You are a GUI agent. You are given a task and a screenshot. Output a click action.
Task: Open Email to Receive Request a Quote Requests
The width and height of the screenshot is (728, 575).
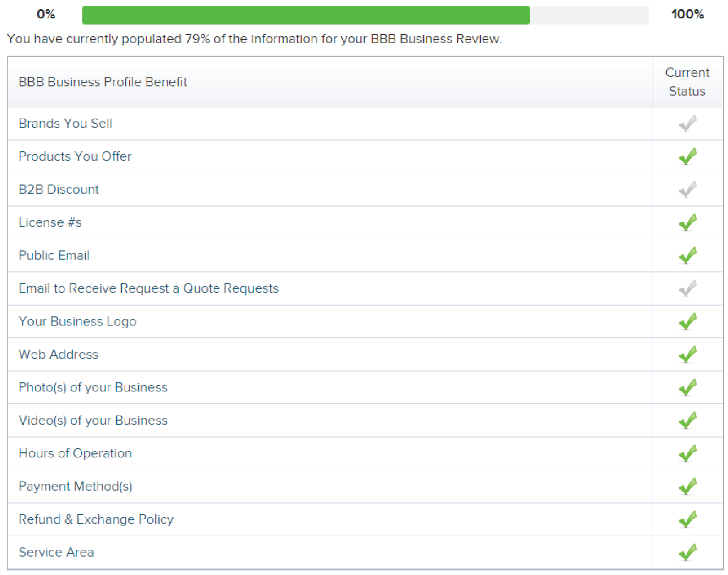pyautogui.click(x=149, y=289)
